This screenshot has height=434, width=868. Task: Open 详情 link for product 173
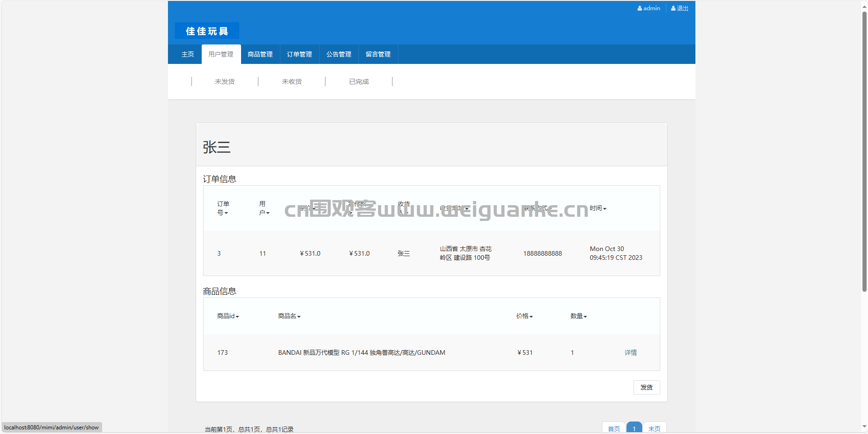631,352
